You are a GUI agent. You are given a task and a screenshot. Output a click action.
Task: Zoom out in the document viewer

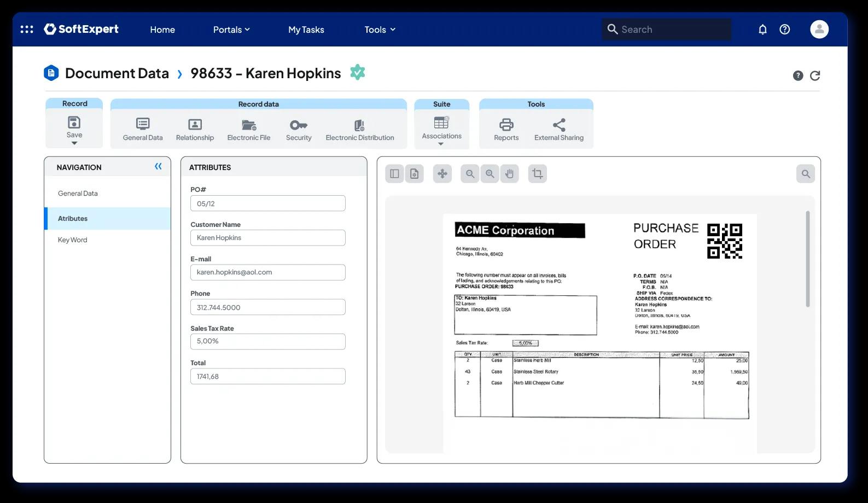470,174
